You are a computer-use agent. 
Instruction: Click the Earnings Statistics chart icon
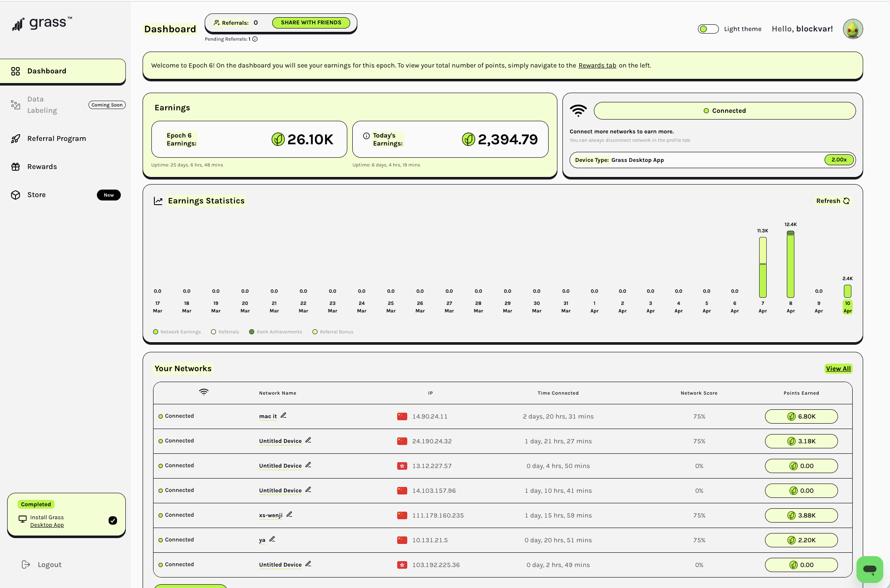click(x=158, y=201)
